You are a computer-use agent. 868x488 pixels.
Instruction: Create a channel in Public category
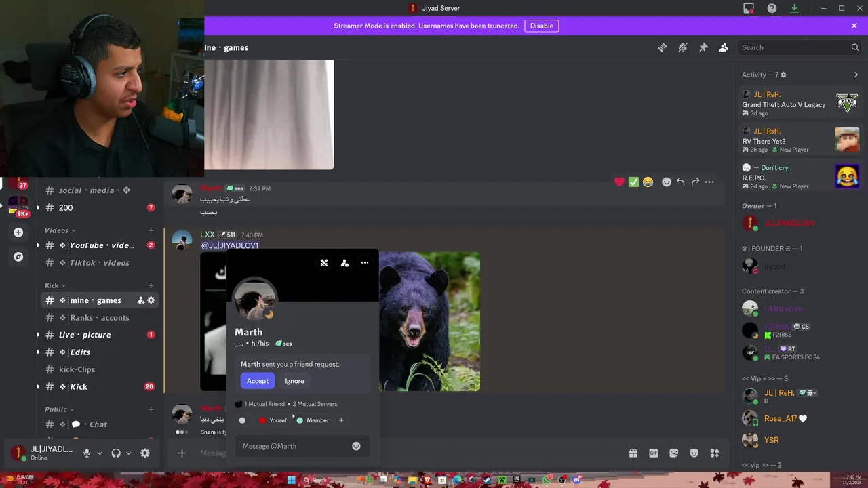(x=151, y=409)
